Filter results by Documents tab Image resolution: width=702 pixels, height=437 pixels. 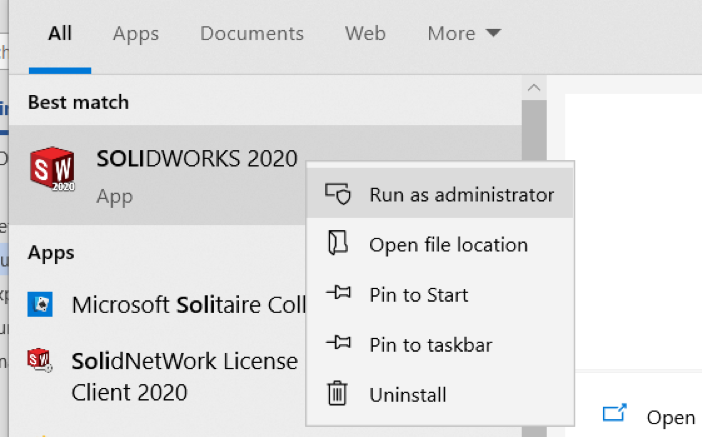point(252,34)
